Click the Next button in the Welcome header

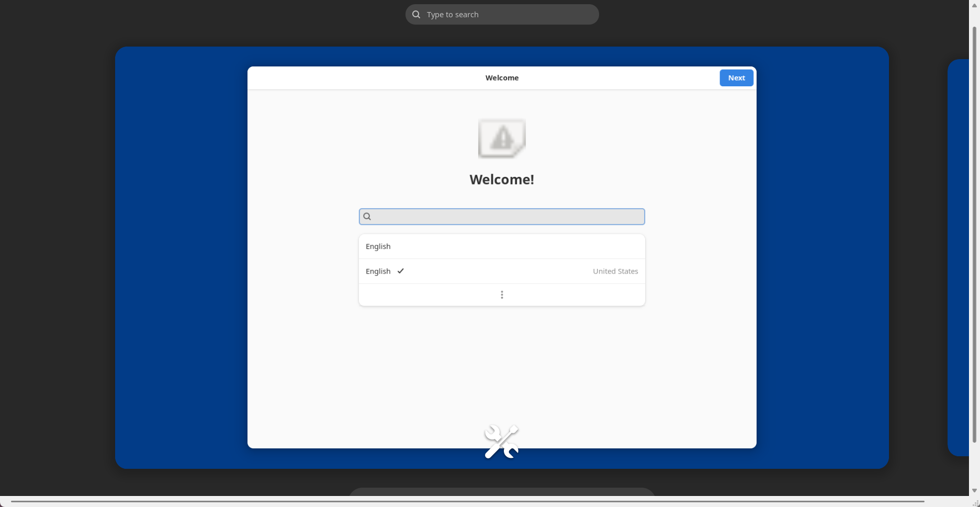coord(736,78)
